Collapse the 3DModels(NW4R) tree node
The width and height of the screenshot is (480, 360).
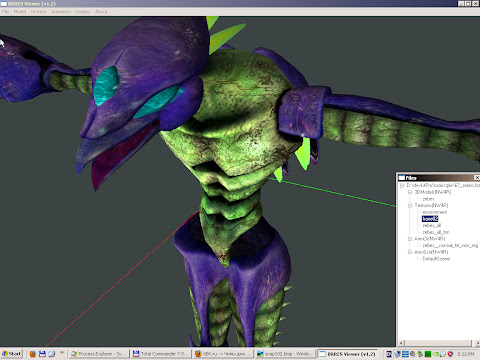pos(410,192)
